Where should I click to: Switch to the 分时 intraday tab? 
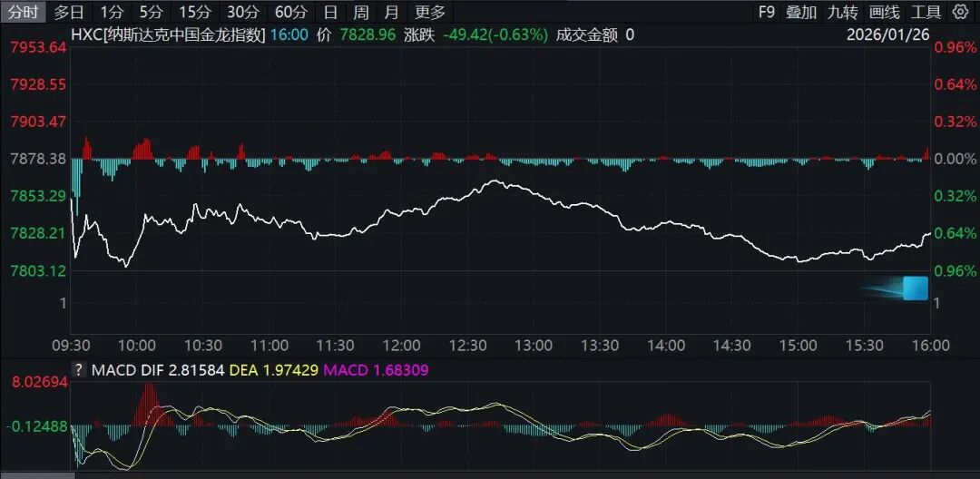(23, 12)
